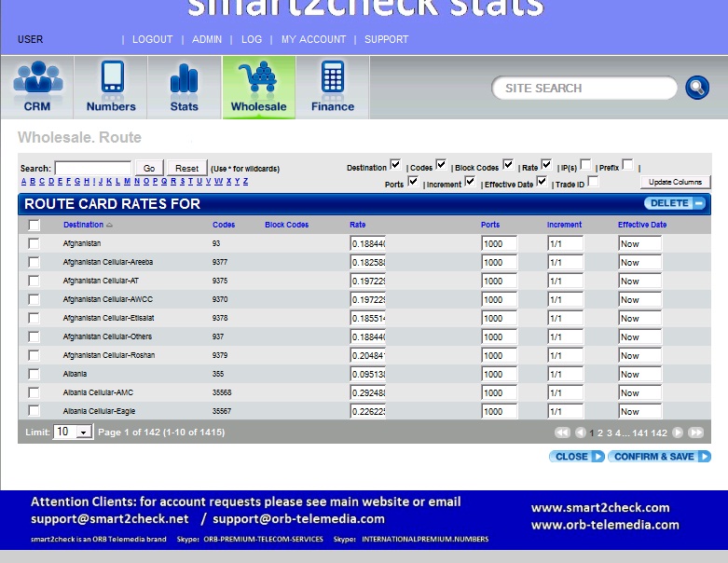This screenshot has width=728, height=563.
Task: Enable the Trade ID column checkbox
Action: [x=593, y=181]
